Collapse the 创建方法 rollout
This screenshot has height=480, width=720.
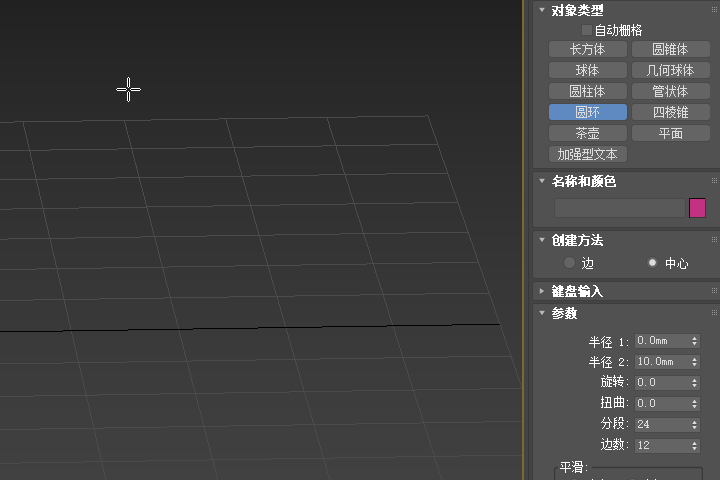[542, 240]
